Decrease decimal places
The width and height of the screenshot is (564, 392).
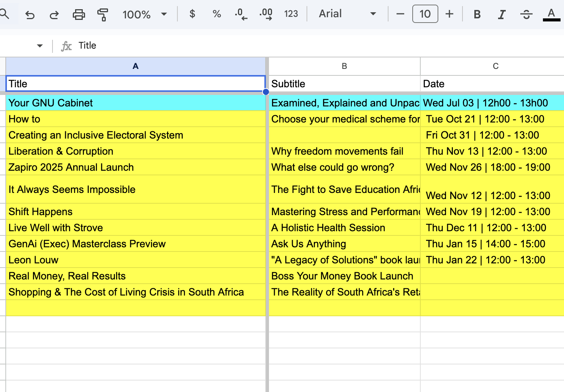tap(241, 14)
